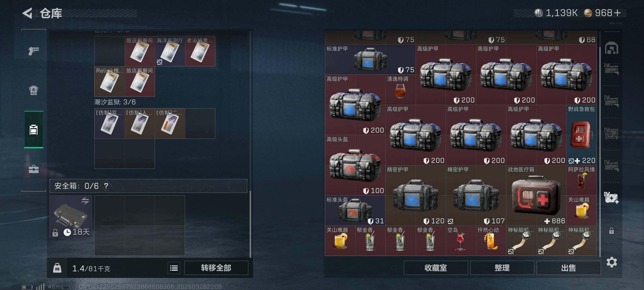Open the warehouse settings gear
This screenshot has height=290, width=644.
[612, 262]
